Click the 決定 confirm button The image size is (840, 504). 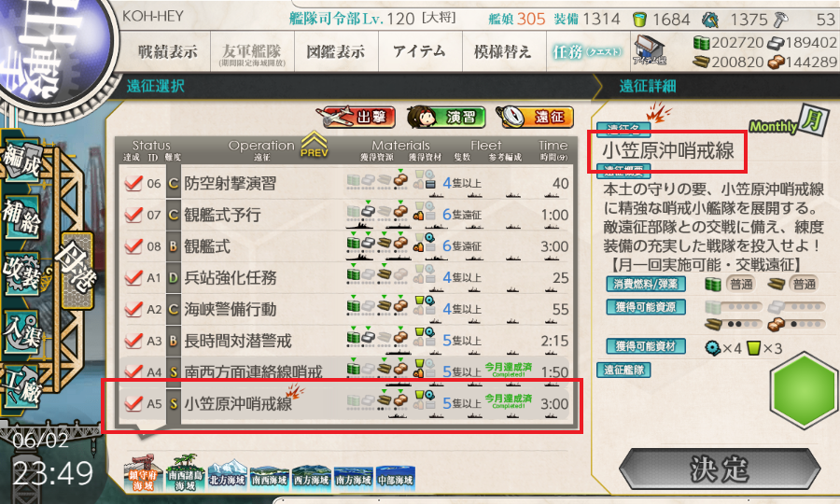720,469
